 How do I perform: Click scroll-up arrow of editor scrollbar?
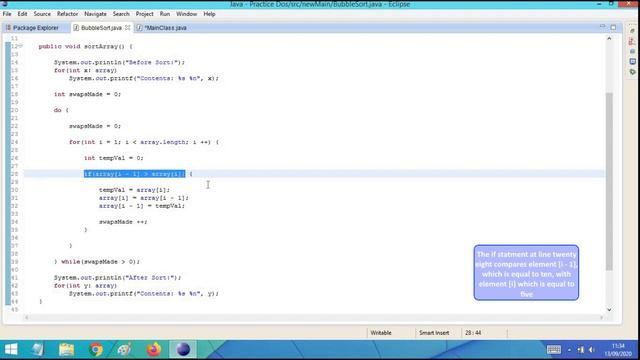(x=609, y=38)
